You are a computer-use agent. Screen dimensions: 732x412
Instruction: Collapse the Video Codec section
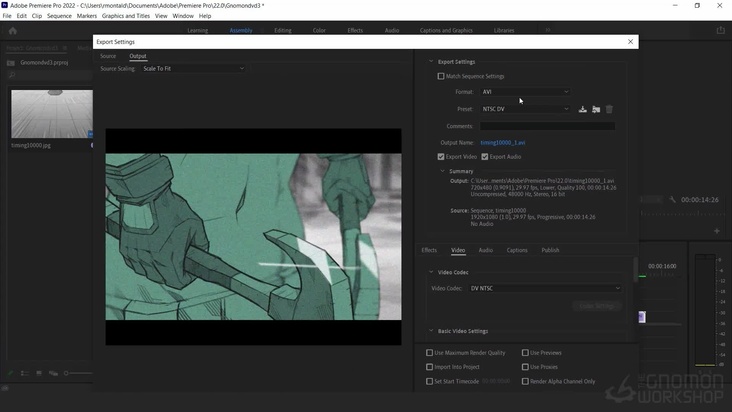(x=431, y=272)
